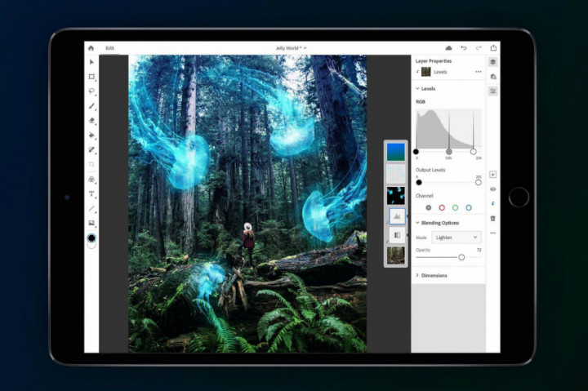Click the Channel label

point(424,196)
